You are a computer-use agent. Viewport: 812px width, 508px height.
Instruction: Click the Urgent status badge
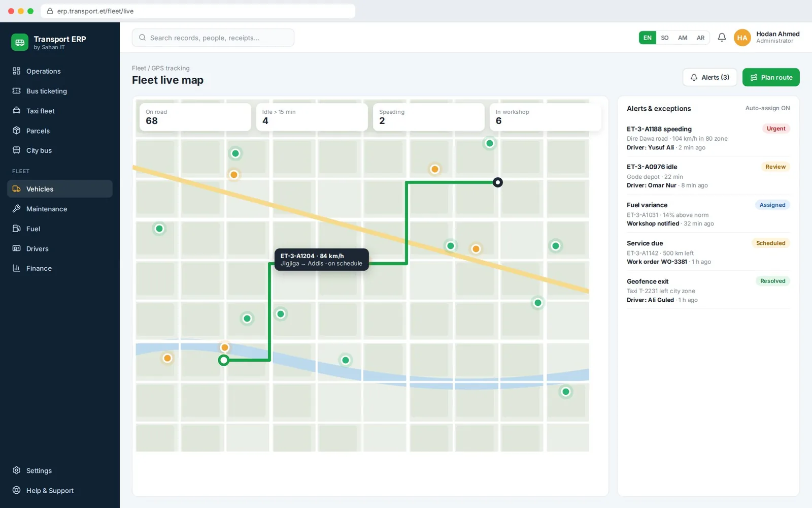click(x=776, y=129)
